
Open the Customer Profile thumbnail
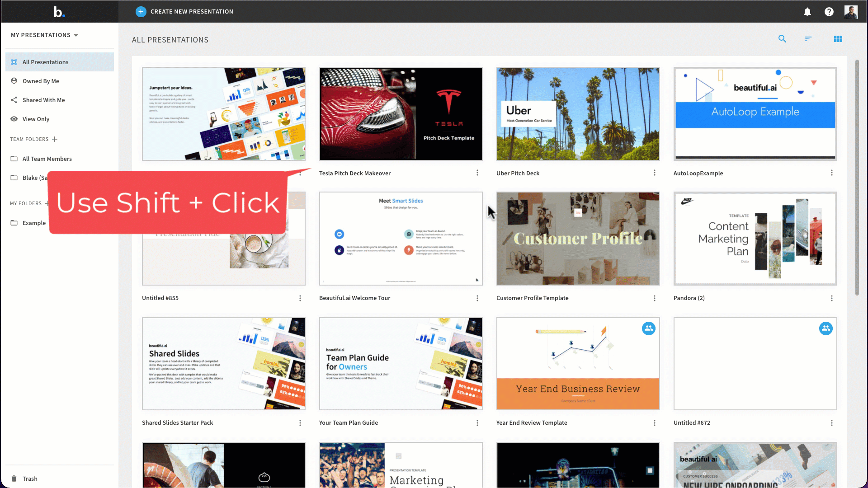point(578,239)
